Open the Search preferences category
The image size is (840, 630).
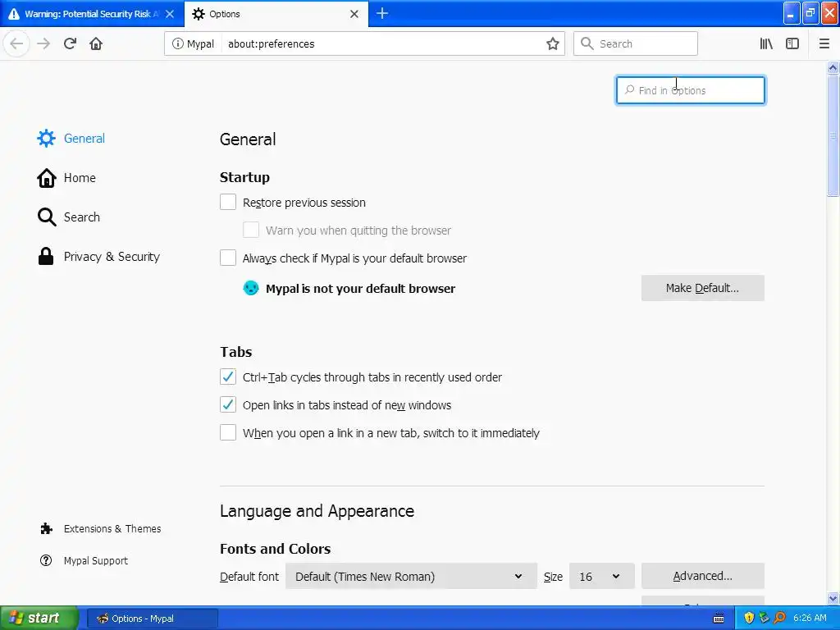(69, 217)
